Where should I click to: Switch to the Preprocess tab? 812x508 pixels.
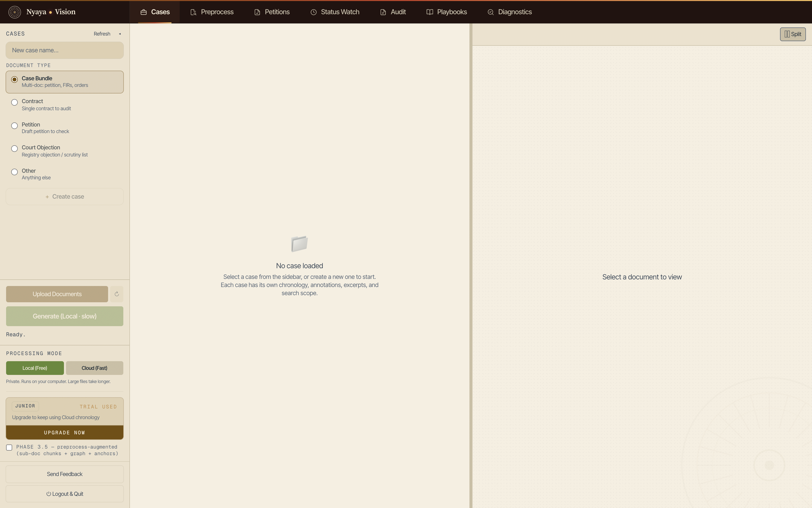(212, 12)
